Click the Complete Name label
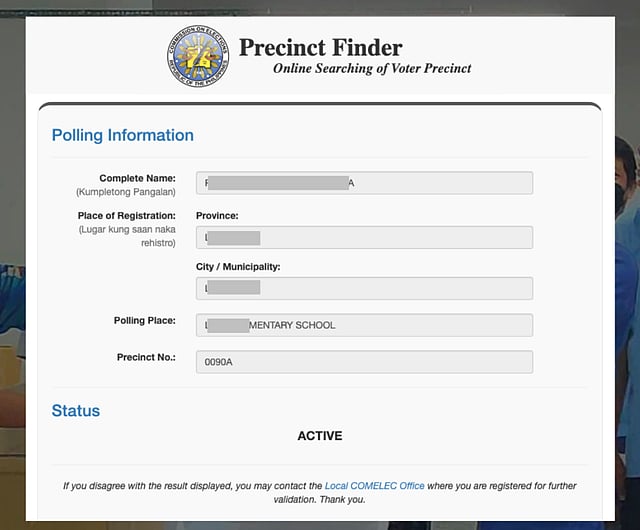Image resolution: width=640 pixels, height=530 pixels. coord(137,178)
